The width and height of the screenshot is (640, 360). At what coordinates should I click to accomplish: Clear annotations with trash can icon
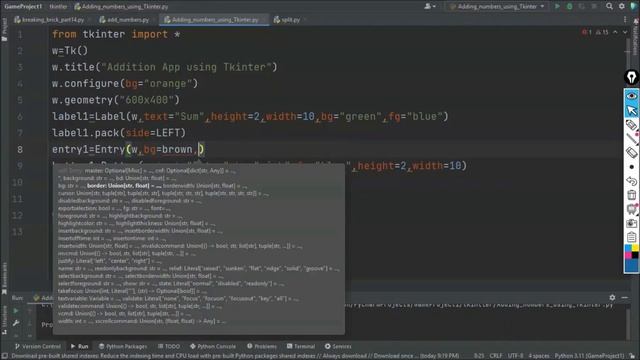coord(631,195)
